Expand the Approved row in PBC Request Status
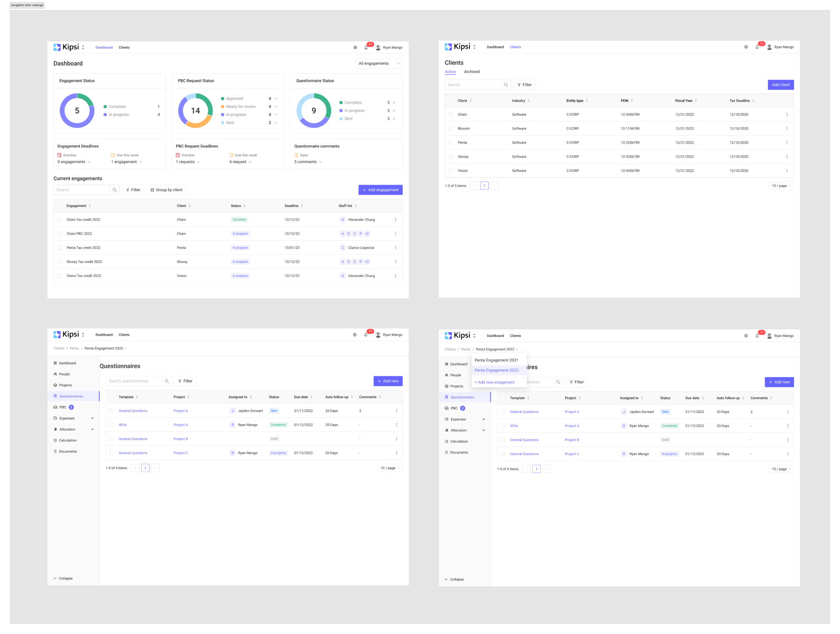 276,98
